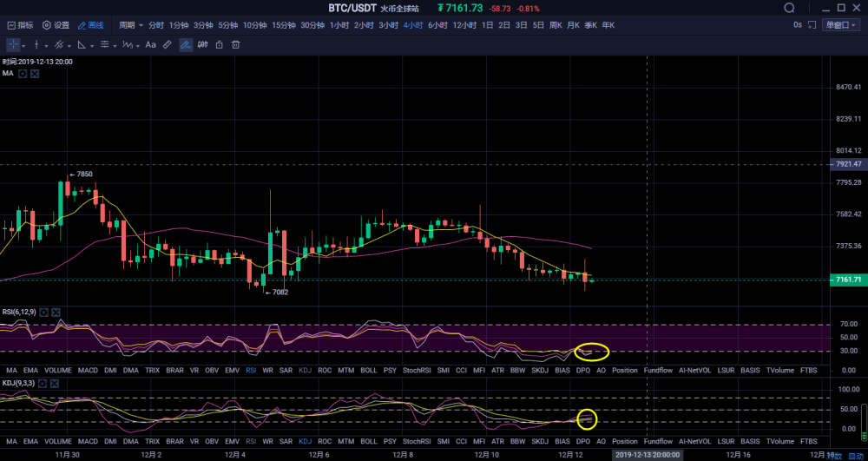The image size is (868, 461).
Task: Click the trash icon to delete drawings
Action: pos(234,44)
